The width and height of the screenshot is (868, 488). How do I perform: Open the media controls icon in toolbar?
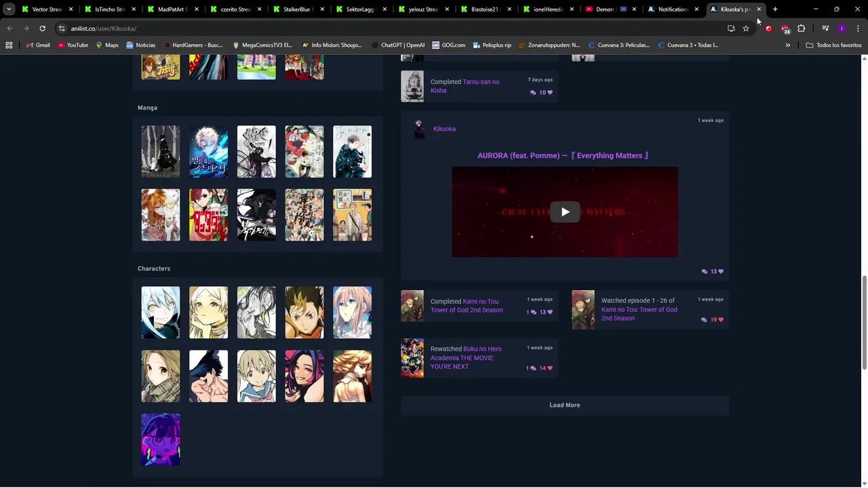coord(825,28)
